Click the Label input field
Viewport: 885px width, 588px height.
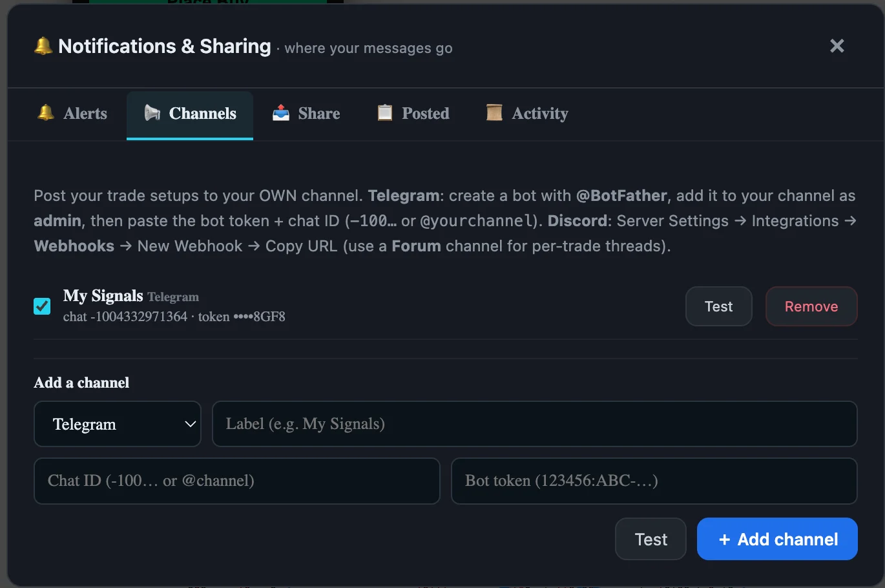point(534,424)
